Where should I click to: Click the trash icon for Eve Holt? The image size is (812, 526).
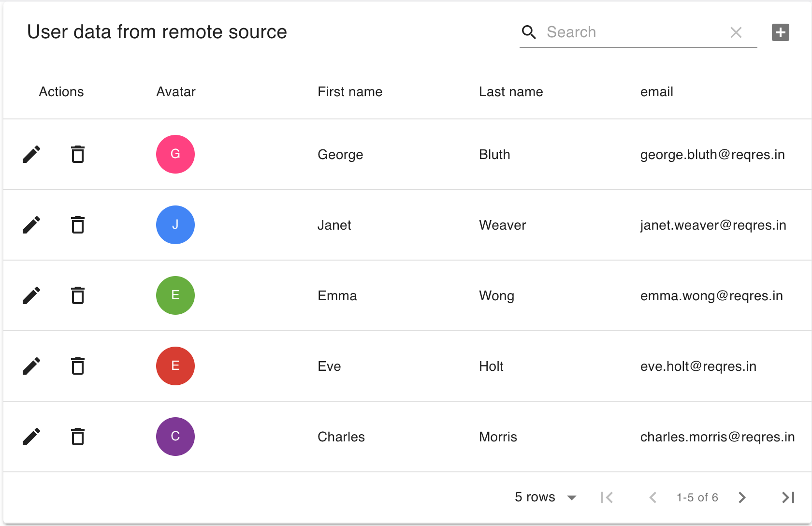pyautogui.click(x=78, y=366)
